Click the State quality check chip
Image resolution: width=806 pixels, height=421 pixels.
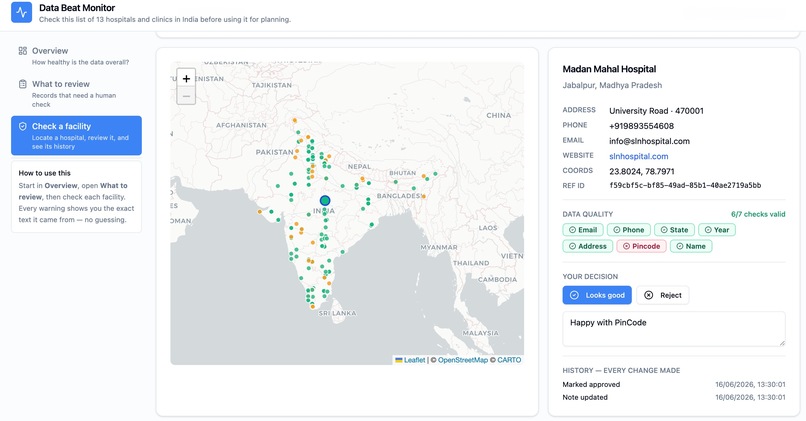(x=674, y=230)
